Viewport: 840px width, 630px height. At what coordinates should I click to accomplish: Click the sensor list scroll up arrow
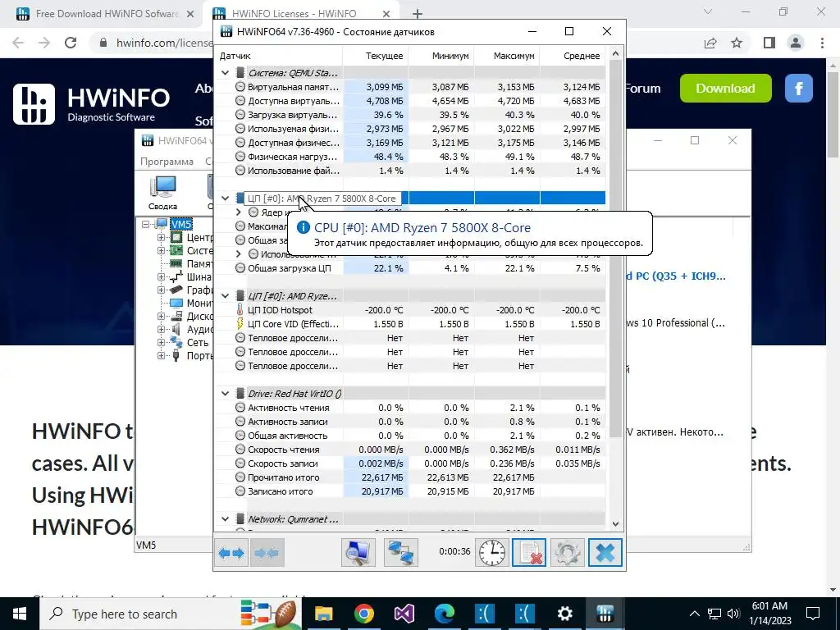point(615,53)
